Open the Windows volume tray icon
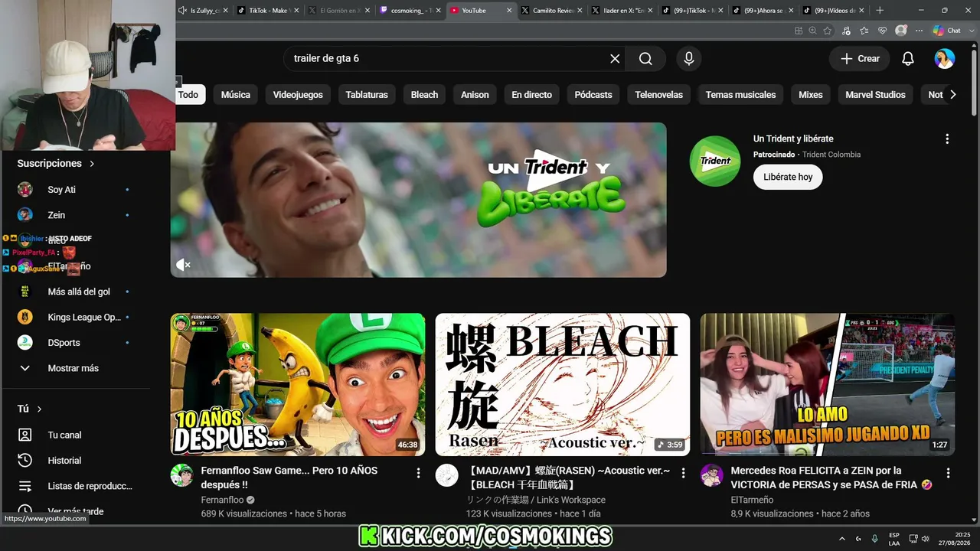 coord(926,539)
